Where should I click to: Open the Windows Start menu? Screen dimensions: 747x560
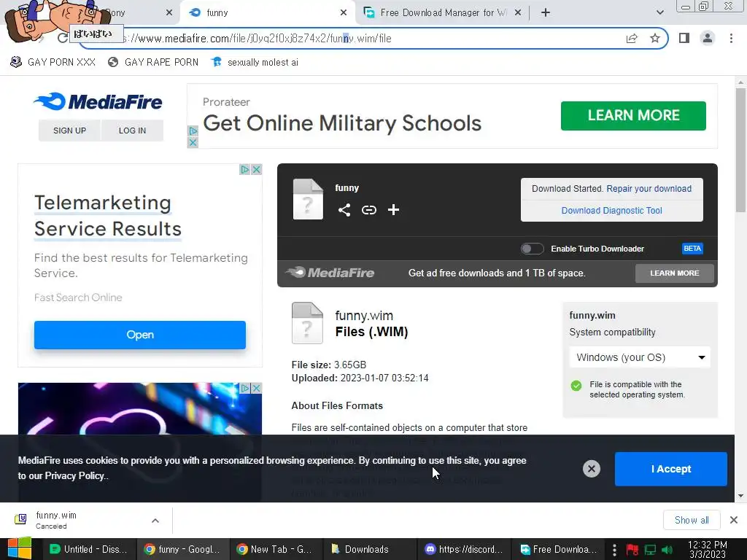[19, 548]
